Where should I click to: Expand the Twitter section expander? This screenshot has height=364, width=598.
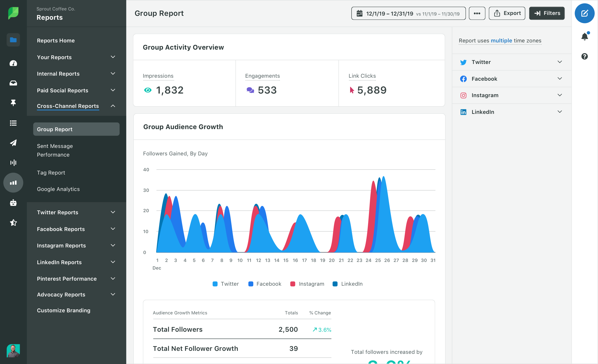559,62
